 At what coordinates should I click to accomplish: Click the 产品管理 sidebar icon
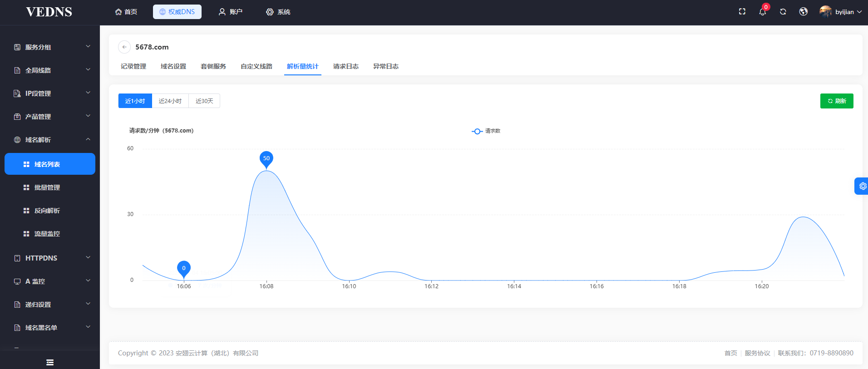tap(17, 117)
